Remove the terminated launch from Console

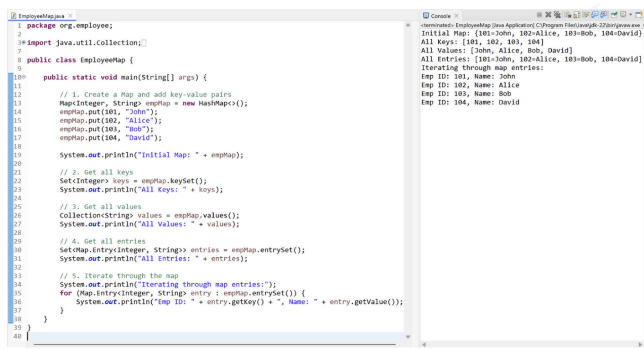tap(549, 15)
